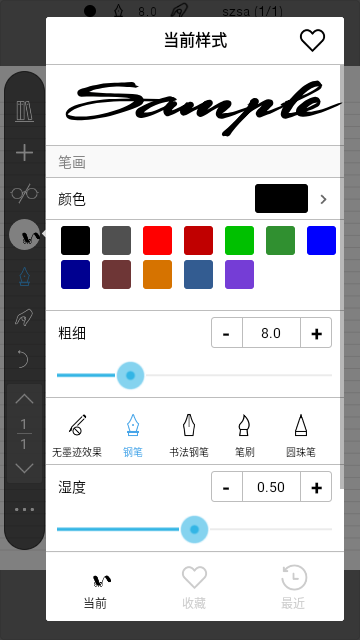The image size is (360, 640).
Task: Go to next page with down chevron
Action: (x=24, y=468)
